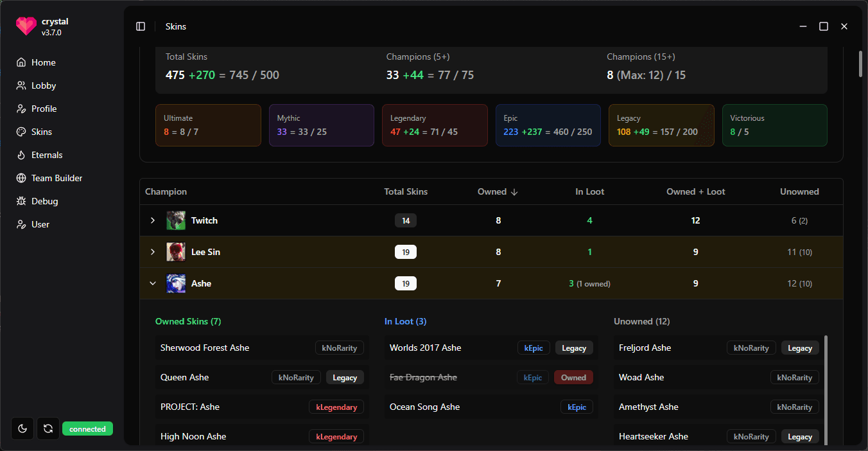Toggle the Owned column sort direction
Viewport: 868px width, 451px height.
[497, 191]
